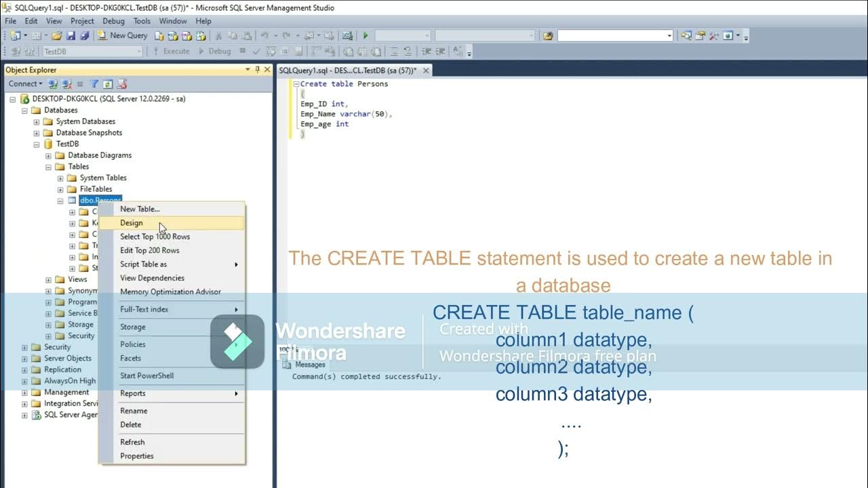Select the DESKTOP-DKG0KCL server node

pos(108,99)
